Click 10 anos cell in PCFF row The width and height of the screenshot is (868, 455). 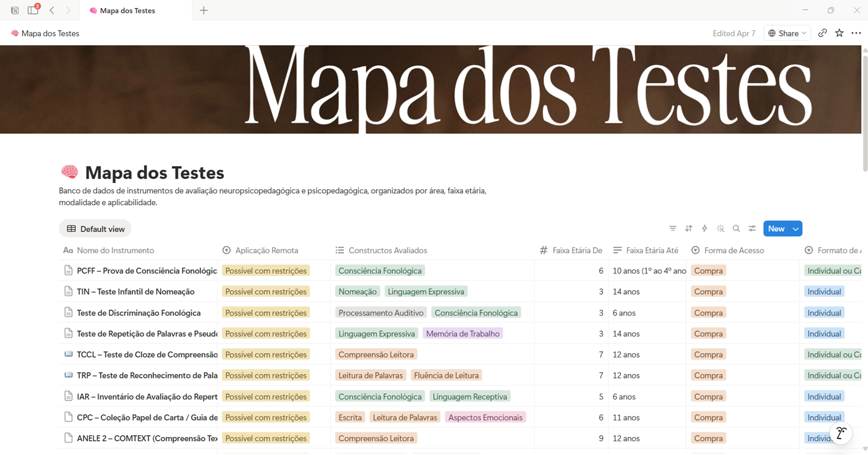647,271
